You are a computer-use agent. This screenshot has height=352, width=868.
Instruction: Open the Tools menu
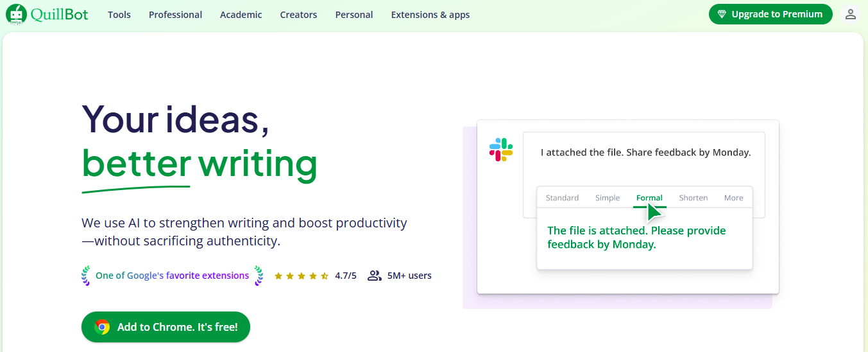click(119, 15)
